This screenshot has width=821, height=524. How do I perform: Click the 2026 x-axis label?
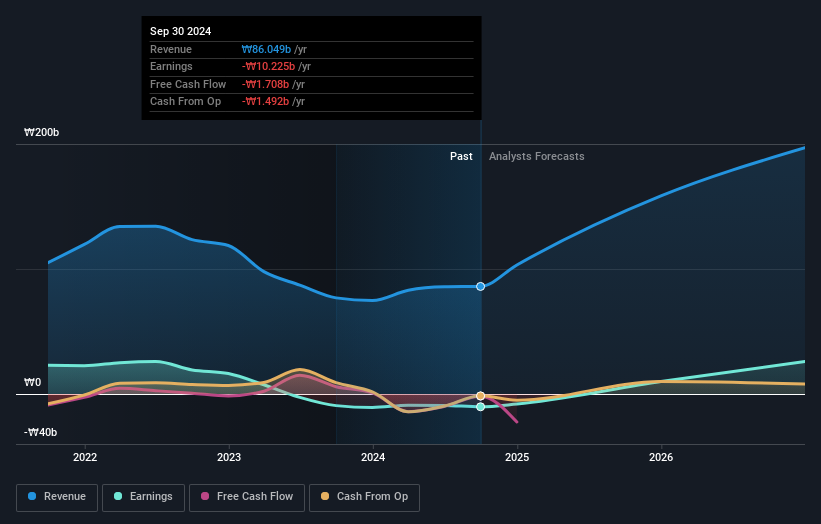[x=661, y=457]
